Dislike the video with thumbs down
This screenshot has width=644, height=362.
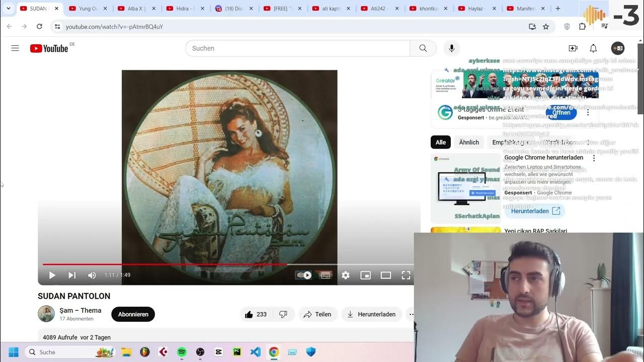[x=283, y=314]
